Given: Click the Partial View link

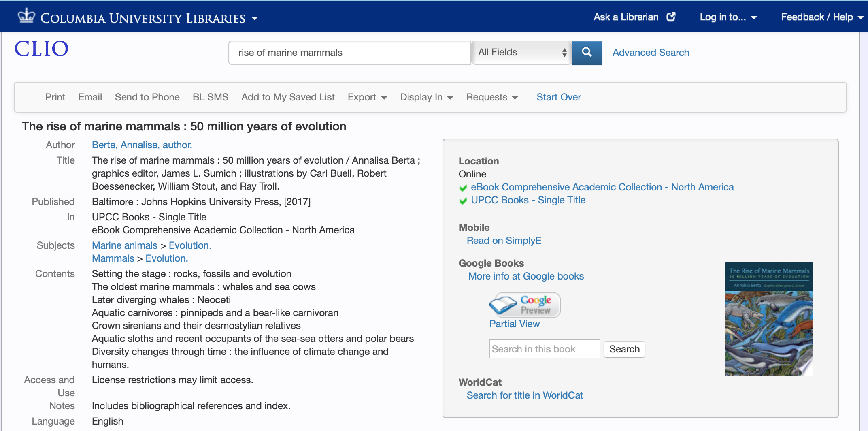Looking at the screenshot, I should tap(514, 324).
